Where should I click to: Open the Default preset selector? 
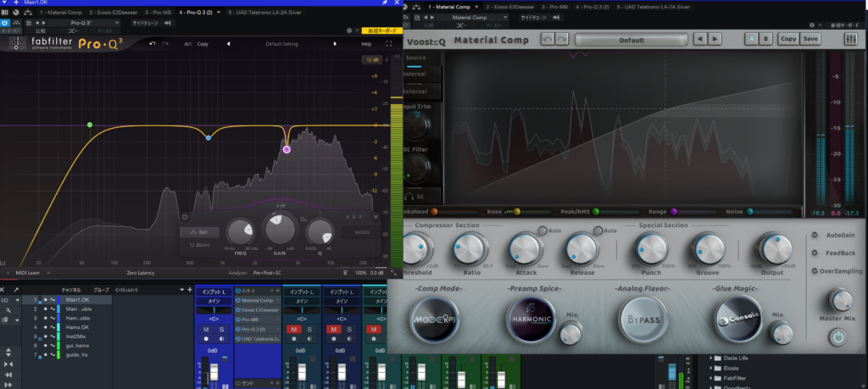tap(630, 39)
